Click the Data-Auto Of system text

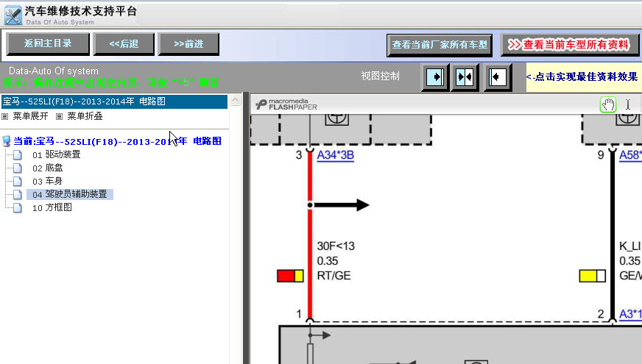tap(54, 71)
